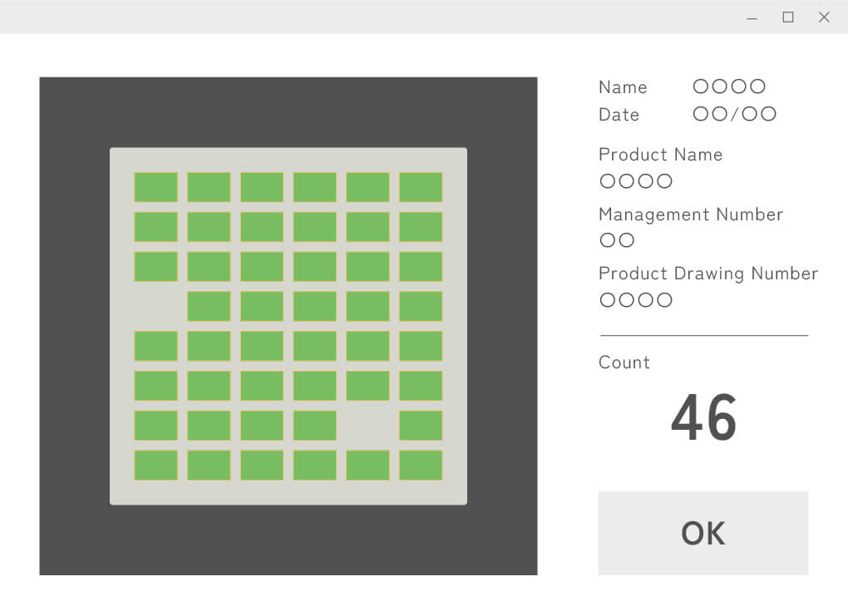Minimize the application window
The width and height of the screenshot is (848, 616).
[x=752, y=17]
